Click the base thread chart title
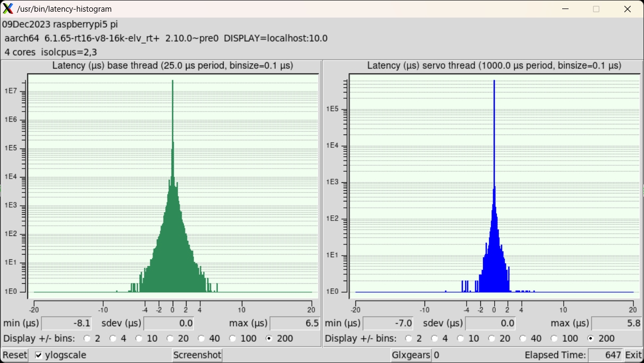 click(x=173, y=66)
